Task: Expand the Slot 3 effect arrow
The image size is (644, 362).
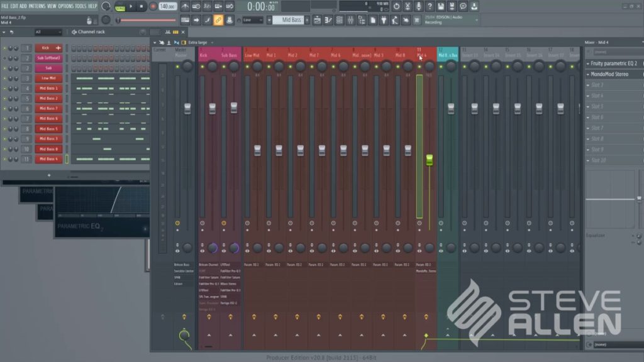Action: click(x=588, y=85)
